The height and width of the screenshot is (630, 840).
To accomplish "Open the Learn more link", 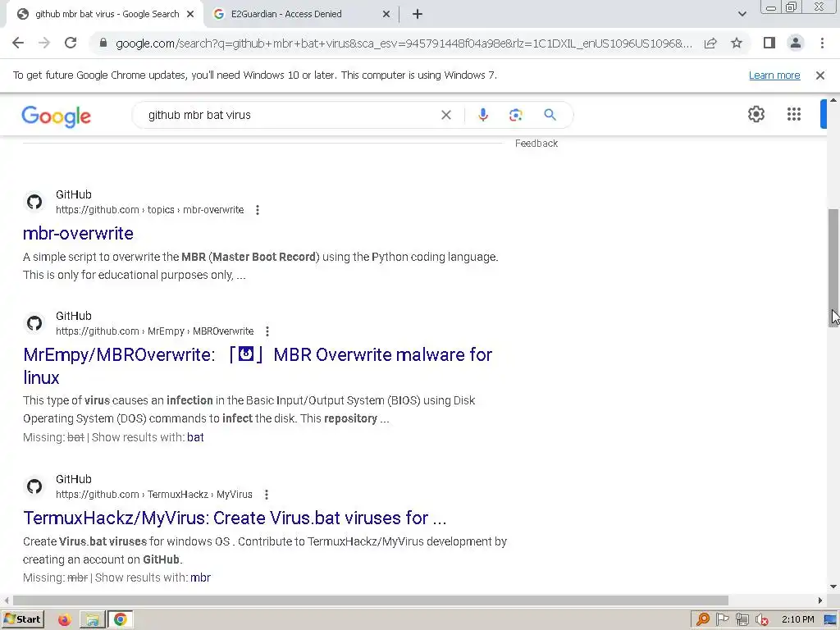I will pyautogui.click(x=774, y=75).
